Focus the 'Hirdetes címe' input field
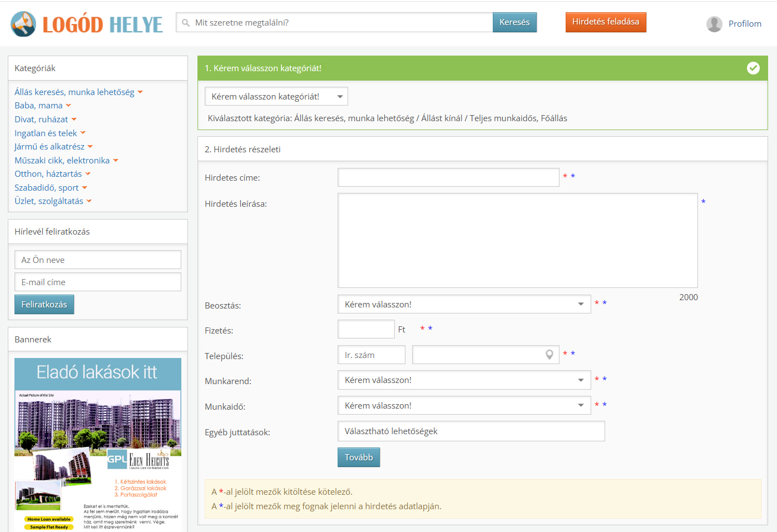Screen dimensions: 777x532 point(448,177)
